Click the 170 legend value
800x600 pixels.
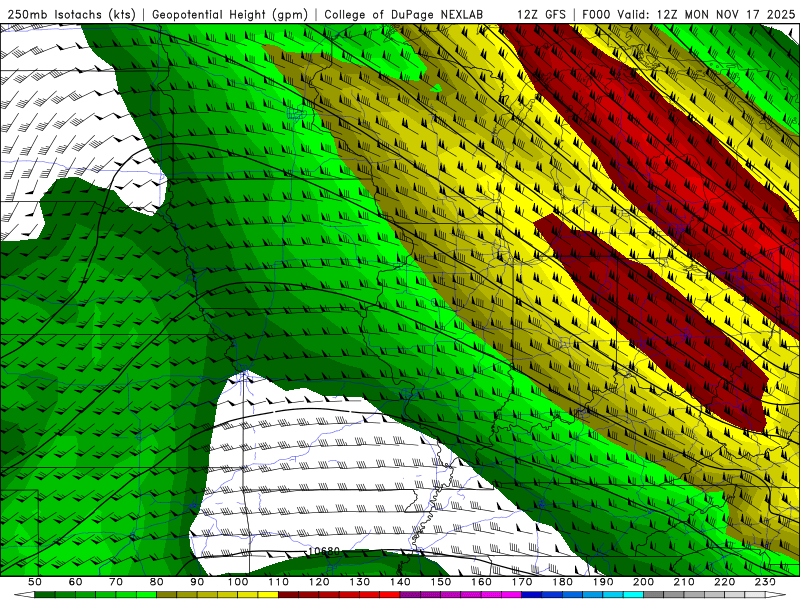click(x=522, y=582)
